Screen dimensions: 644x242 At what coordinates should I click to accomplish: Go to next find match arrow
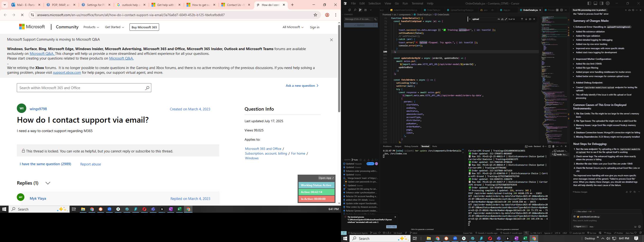(526, 19)
